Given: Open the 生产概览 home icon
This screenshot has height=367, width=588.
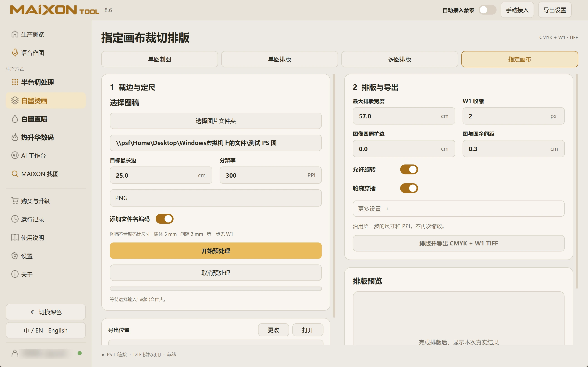Looking at the screenshot, I should [x=15, y=34].
